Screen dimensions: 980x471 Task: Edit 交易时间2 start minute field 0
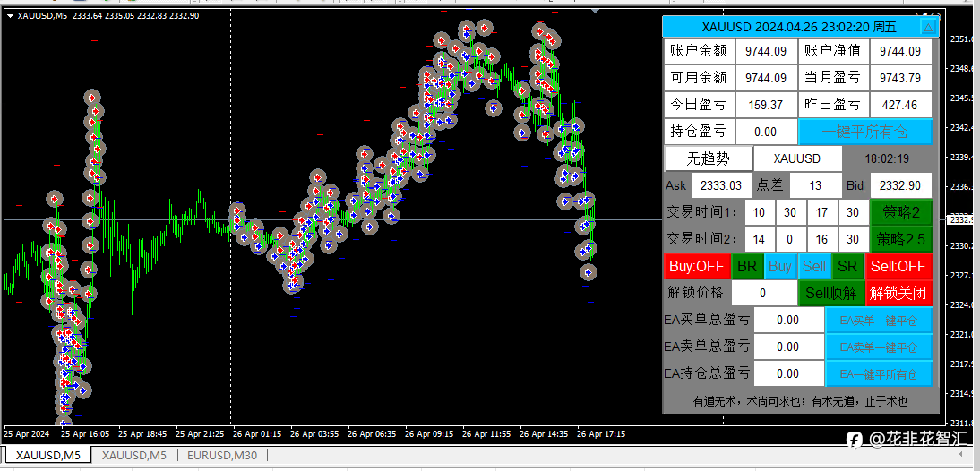coord(790,239)
